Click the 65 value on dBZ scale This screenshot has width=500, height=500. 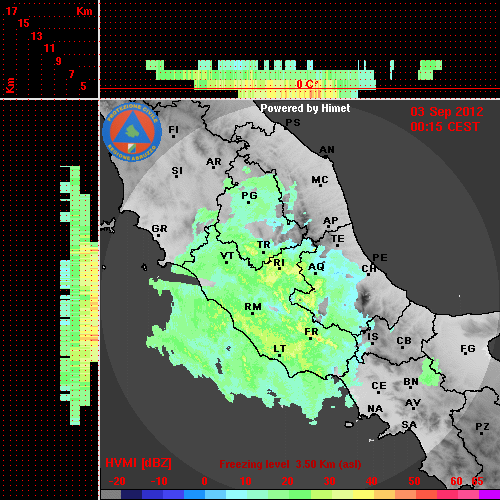click(477, 481)
